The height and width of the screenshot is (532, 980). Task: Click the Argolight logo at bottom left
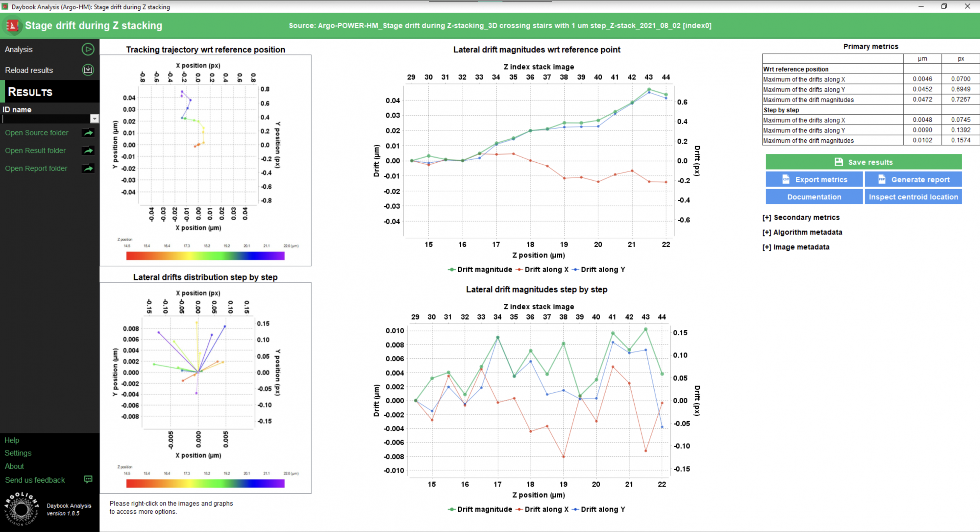pyautogui.click(x=21, y=509)
